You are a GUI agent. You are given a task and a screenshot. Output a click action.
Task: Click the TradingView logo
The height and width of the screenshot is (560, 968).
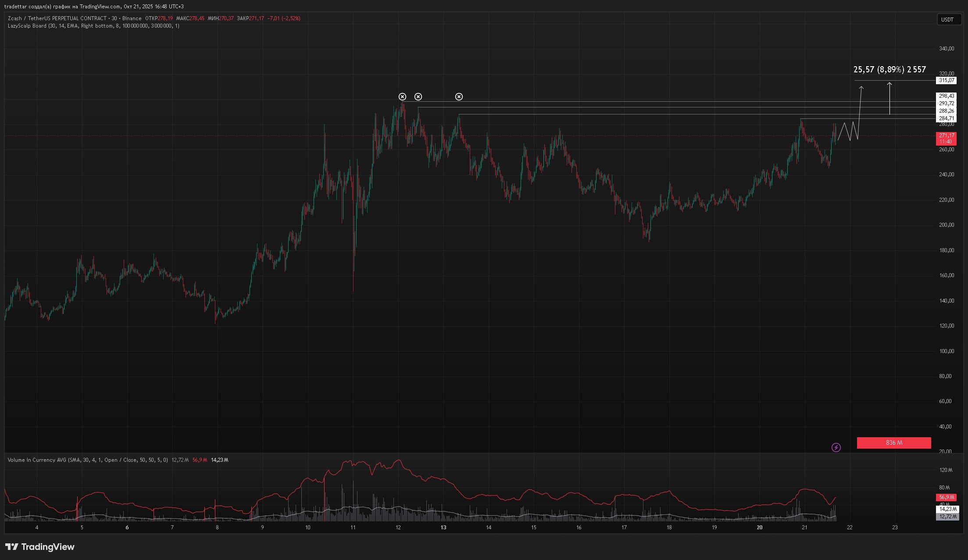(x=40, y=547)
